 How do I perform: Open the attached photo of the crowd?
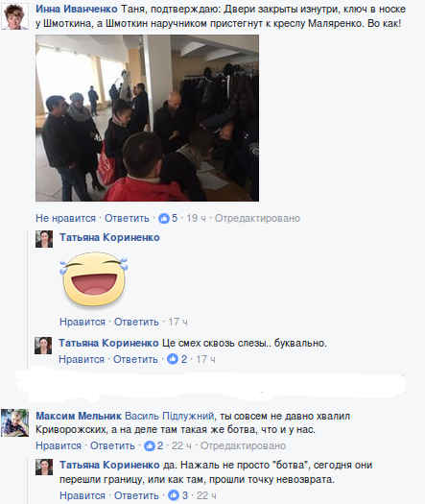[x=147, y=118]
